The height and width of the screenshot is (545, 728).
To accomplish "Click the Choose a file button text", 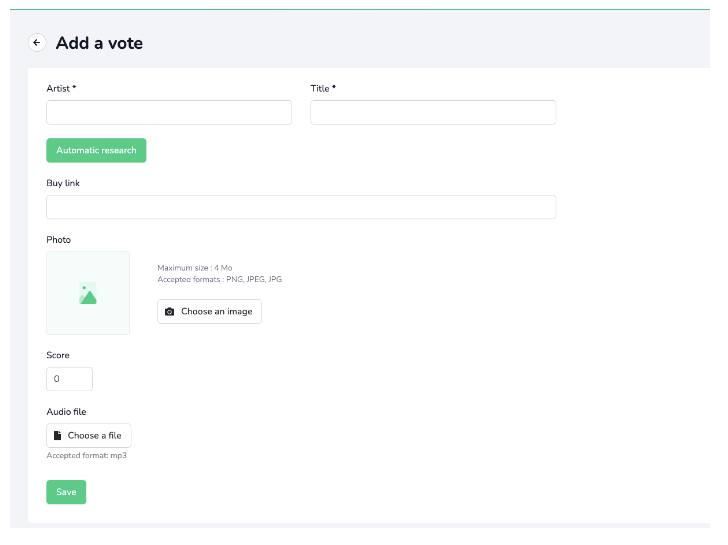I will [x=94, y=435].
